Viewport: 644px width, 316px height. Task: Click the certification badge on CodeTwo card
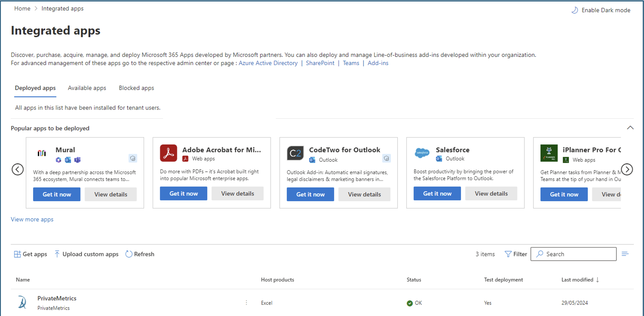(x=386, y=158)
